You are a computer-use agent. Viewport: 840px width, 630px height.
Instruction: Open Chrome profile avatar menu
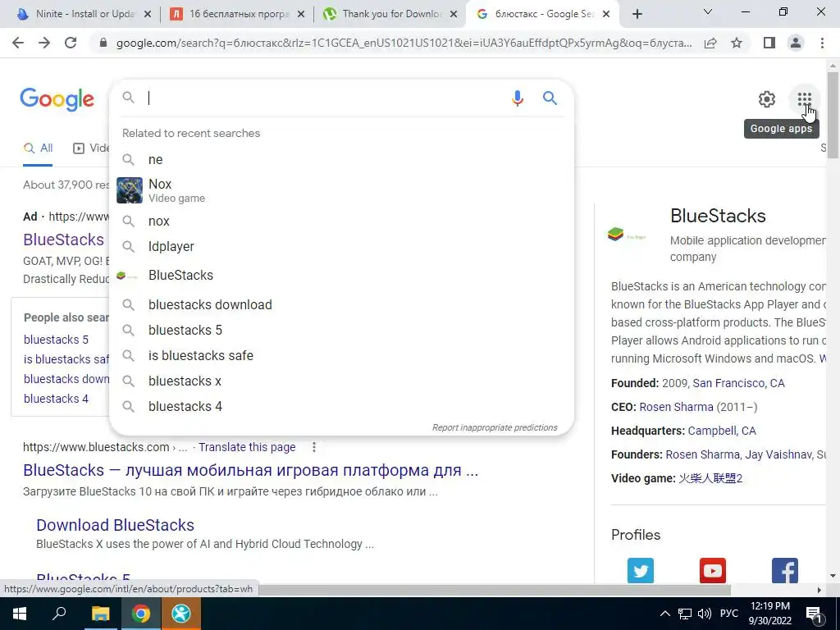pos(796,43)
